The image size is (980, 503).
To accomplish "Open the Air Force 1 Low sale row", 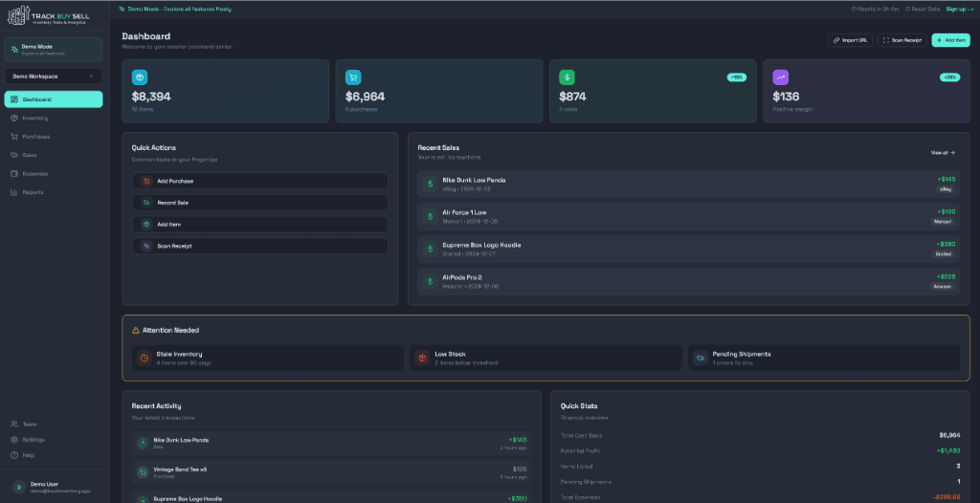I will 689,217.
